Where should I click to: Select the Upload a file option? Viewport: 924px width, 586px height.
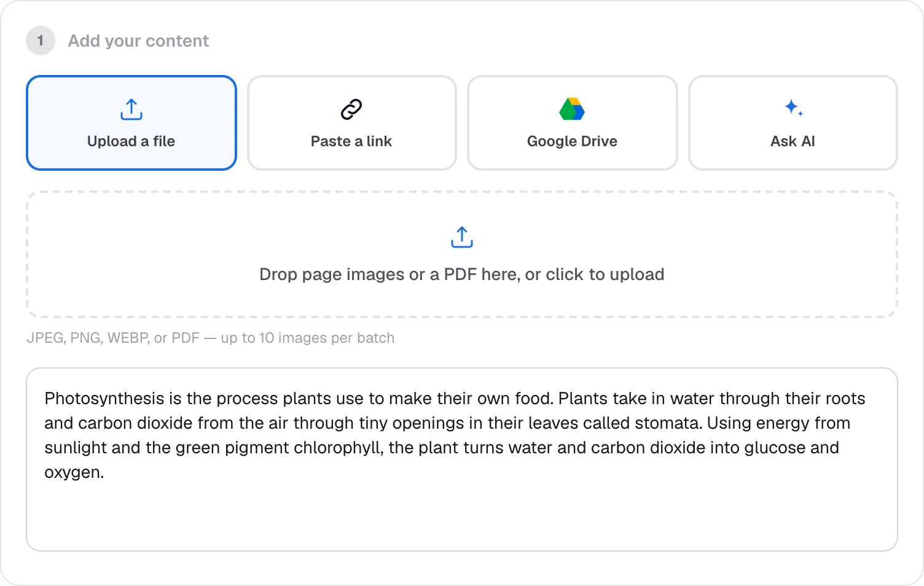(131, 123)
